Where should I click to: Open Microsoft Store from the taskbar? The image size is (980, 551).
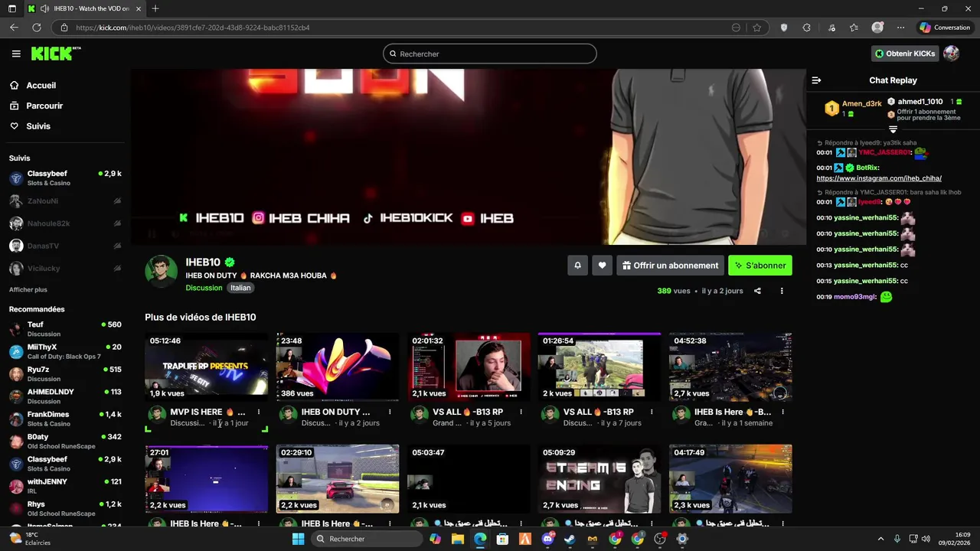(502, 539)
